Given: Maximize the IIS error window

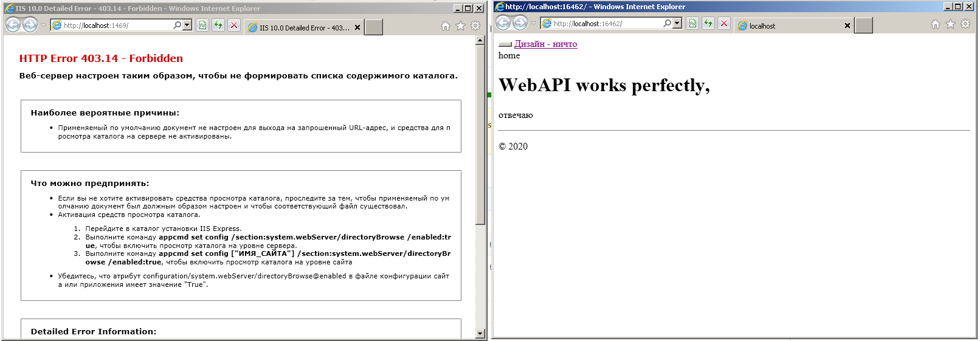Looking at the screenshot, I should (468, 9).
